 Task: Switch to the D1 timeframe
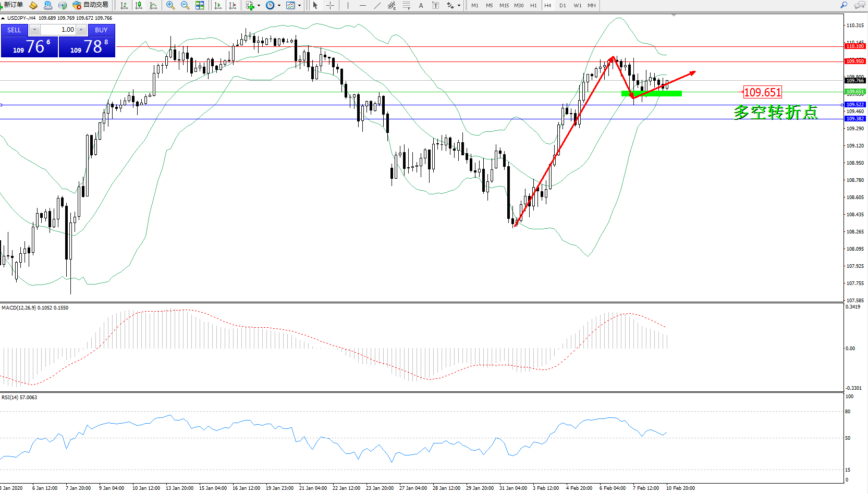click(x=563, y=5)
